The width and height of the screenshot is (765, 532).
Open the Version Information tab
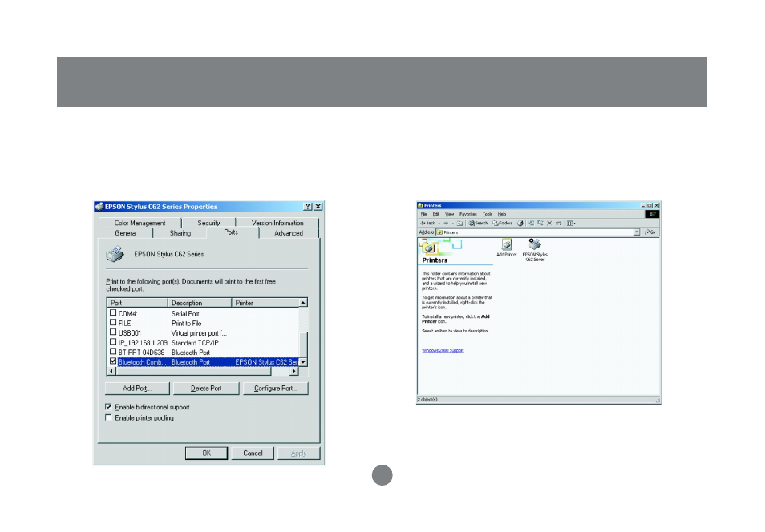point(277,223)
